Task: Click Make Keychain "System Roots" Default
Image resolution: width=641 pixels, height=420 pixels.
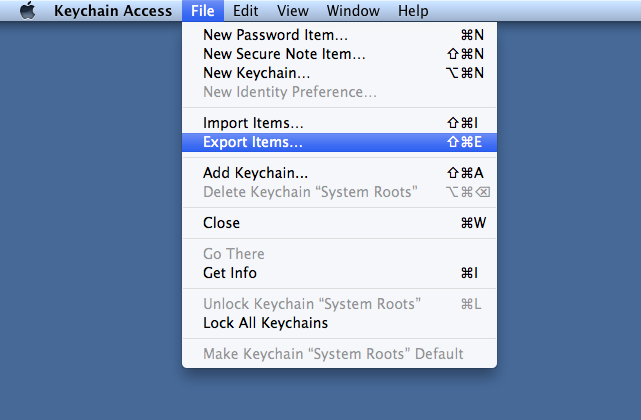Action: 333,354
